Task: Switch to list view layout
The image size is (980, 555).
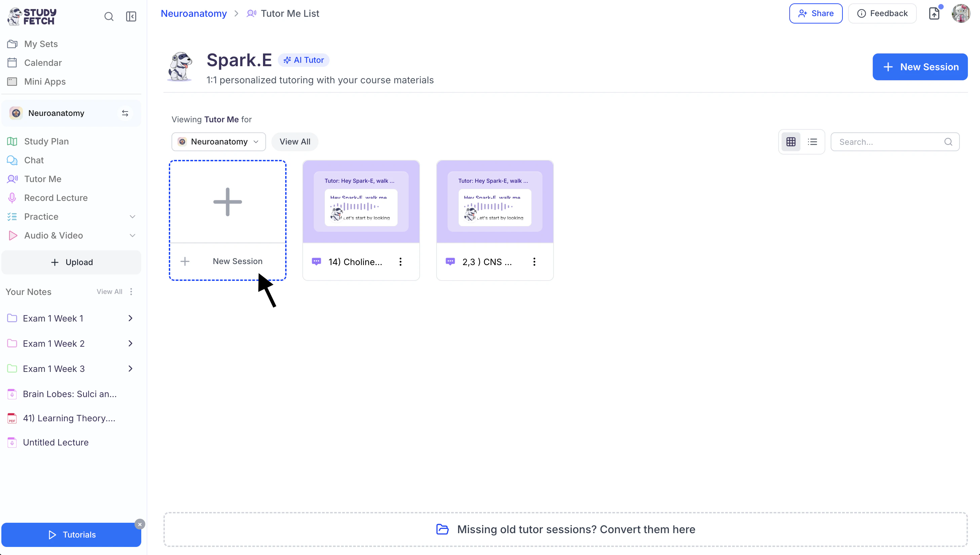Action: 812,142
